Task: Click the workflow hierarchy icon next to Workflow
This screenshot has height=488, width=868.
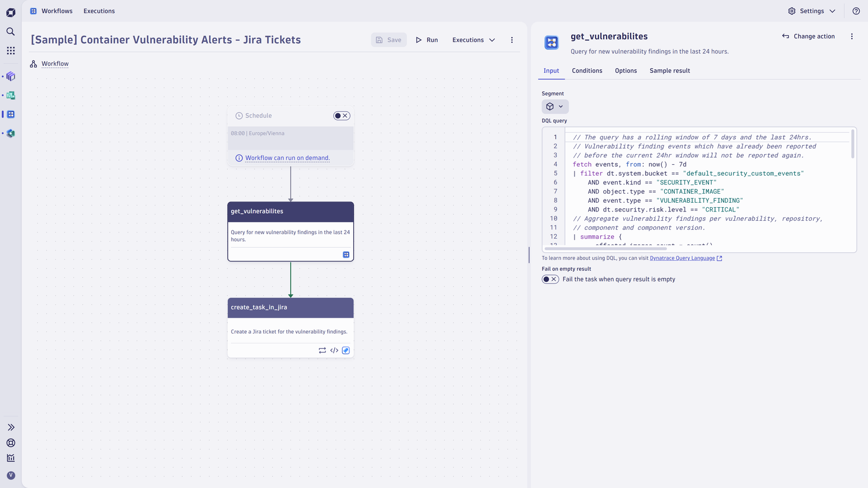Action: click(34, 64)
